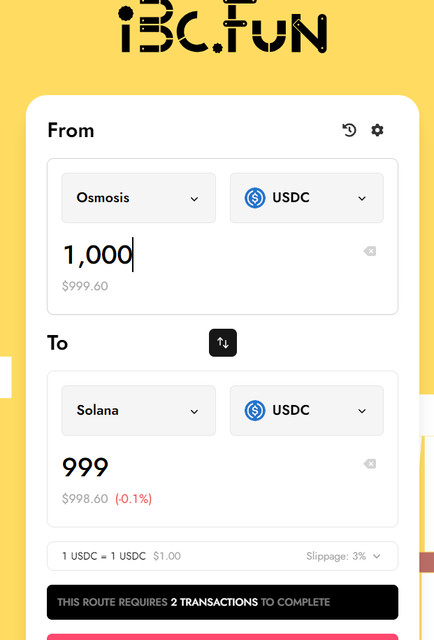Click the -0.1% price impact label
This screenshot has width=434, height=640.
[134, 499]
